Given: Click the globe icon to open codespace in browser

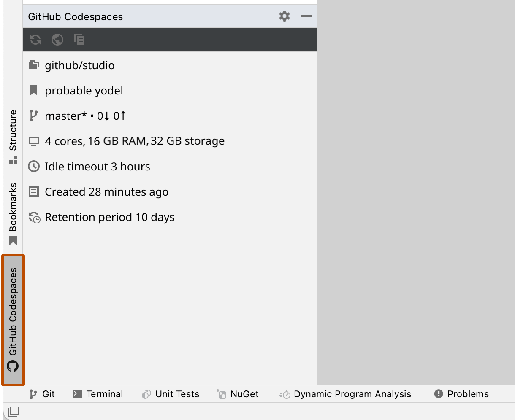Looking at the screenshot, I should (x=57, y=39).
